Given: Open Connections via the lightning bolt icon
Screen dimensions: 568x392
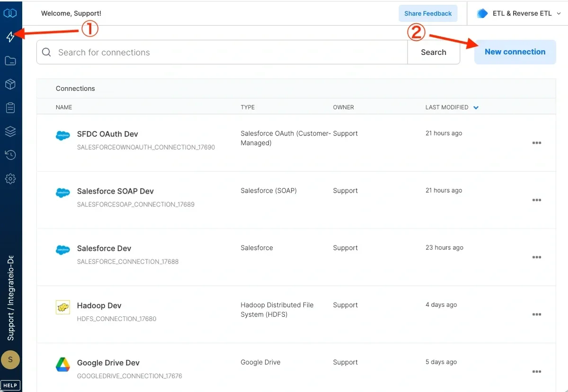Looking at the screenshot, I should click(x=10, y=37).
